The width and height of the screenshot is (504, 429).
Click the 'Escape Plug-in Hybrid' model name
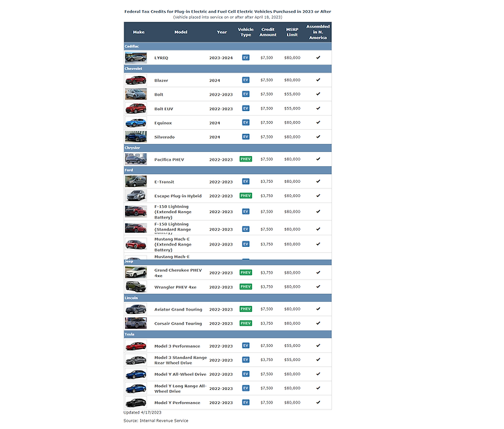178,196
